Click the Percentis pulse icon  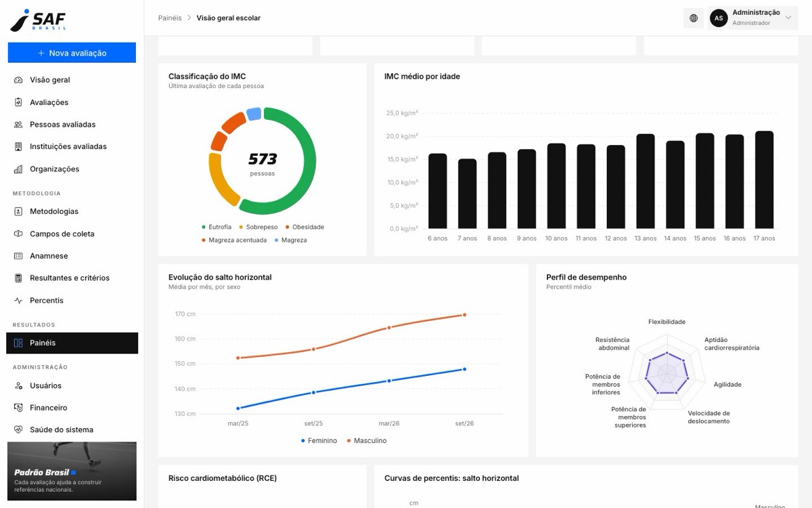click(x=18, y=300)
